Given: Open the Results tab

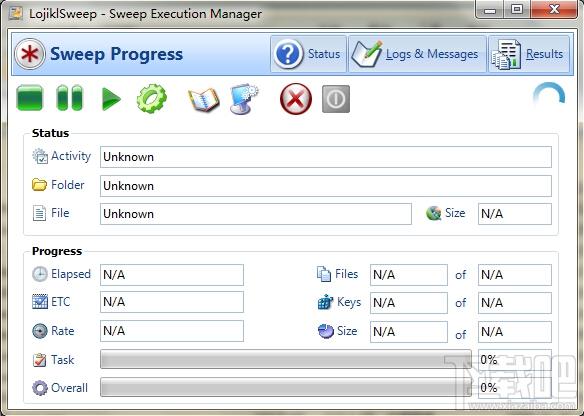Looking at the screenshot, I should (529, 54).
